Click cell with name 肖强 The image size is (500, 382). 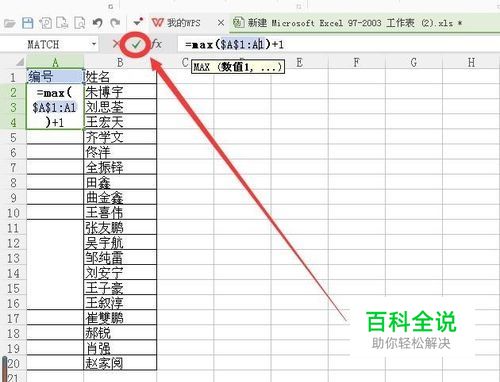coord(120,348)
